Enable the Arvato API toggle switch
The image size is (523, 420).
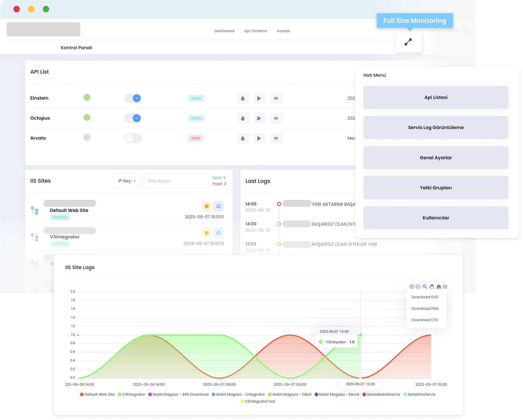(133, 138)
